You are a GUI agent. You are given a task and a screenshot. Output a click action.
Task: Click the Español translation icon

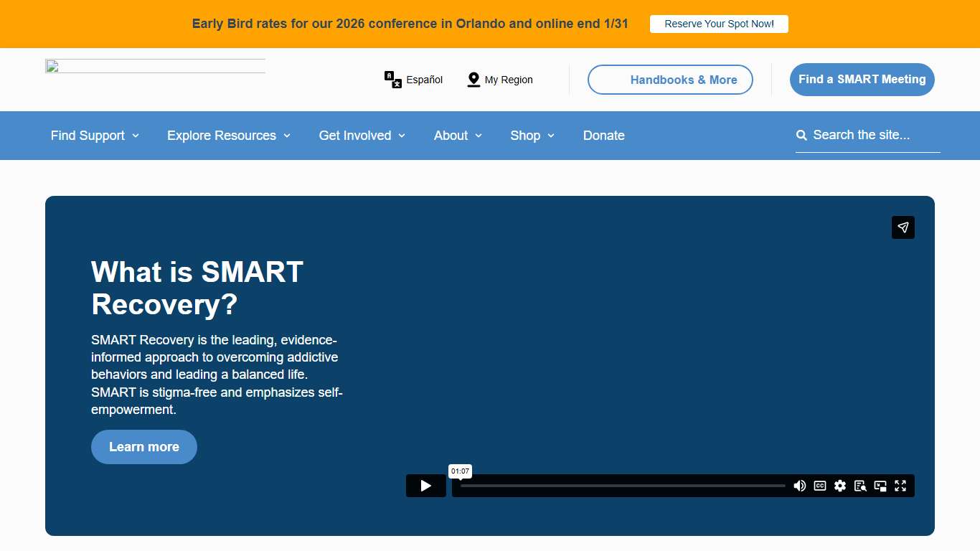392,80
